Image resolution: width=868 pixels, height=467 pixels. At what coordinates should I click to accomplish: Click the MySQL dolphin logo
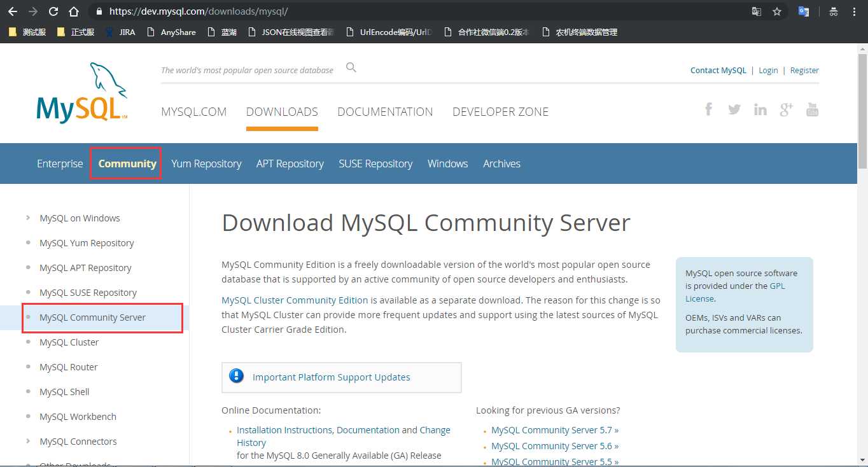82,92
